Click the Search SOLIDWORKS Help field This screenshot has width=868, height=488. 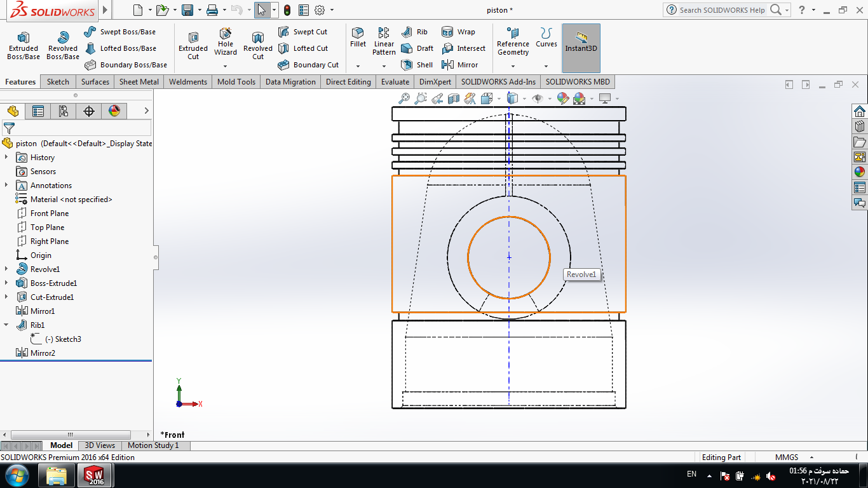tap(721, 10)
